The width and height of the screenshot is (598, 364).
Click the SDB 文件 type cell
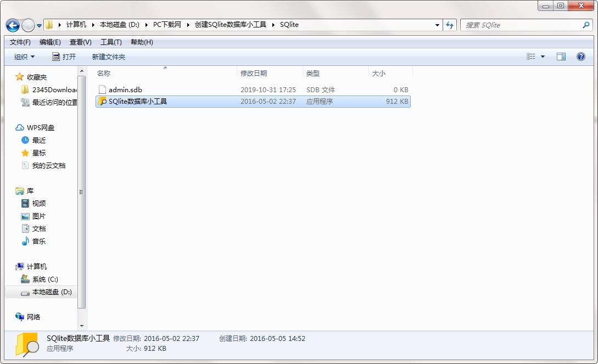(321, 90)
